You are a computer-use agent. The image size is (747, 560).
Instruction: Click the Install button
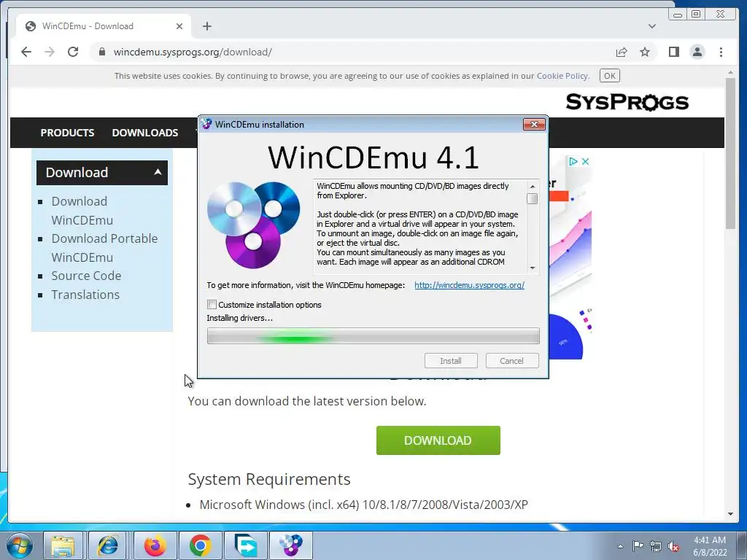[451, 361]
